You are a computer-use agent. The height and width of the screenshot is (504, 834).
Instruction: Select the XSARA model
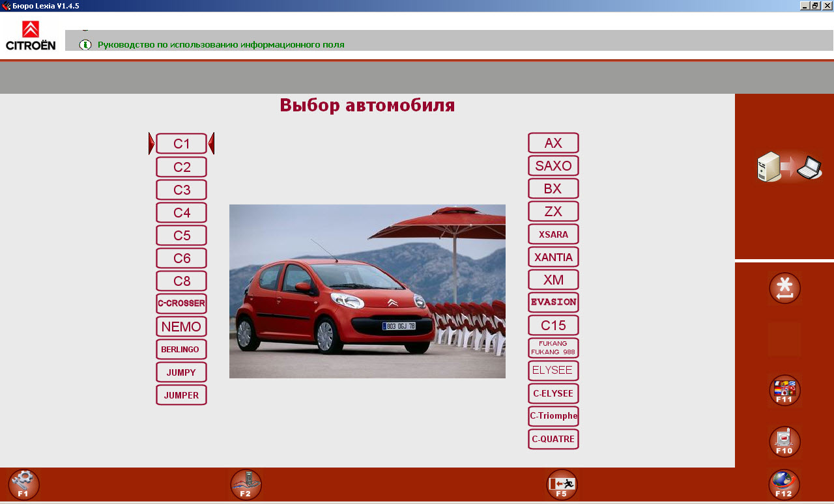553,234
